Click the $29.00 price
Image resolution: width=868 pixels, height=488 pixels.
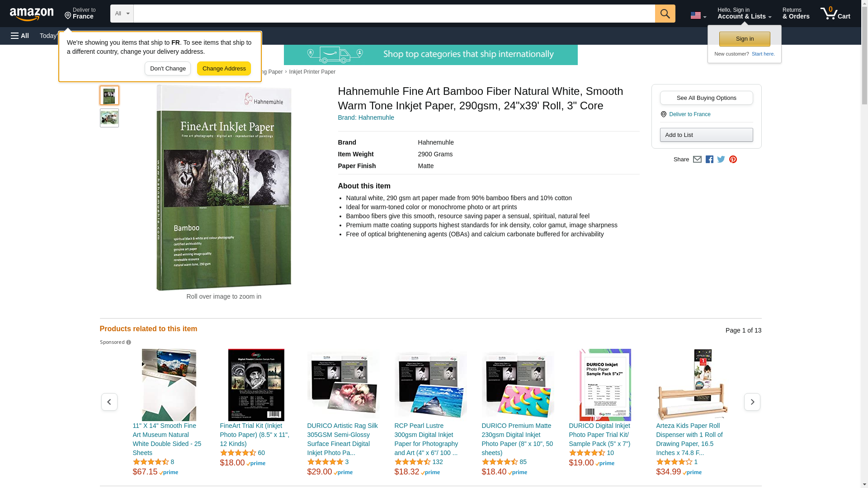(320, 472)
